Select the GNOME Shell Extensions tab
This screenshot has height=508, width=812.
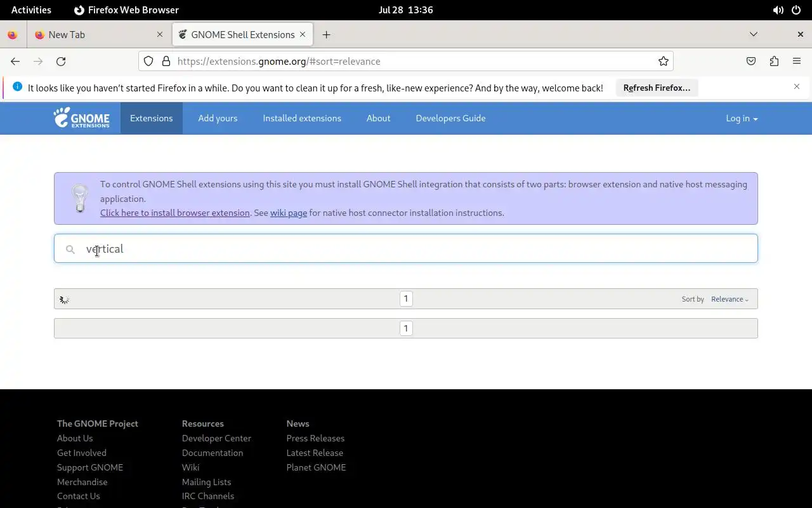click(242, 34)
